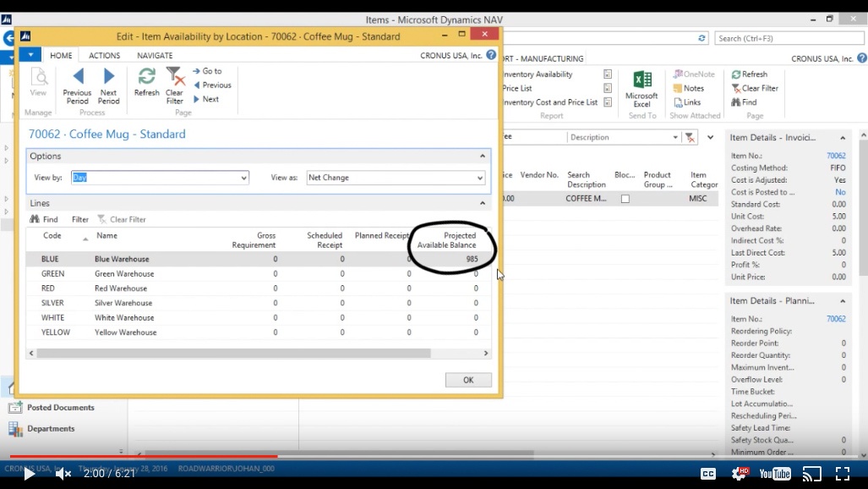Clear the quick filter beside Description

(690, 138)
